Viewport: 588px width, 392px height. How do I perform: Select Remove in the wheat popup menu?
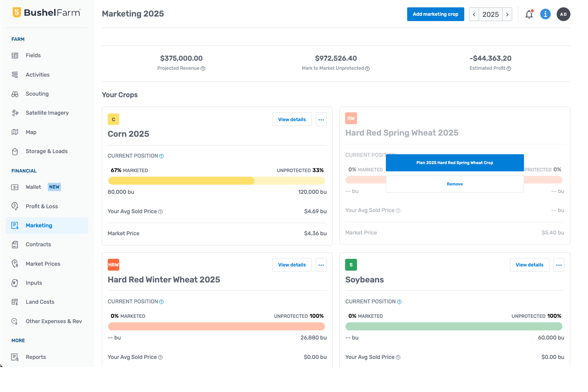[454, 184]
